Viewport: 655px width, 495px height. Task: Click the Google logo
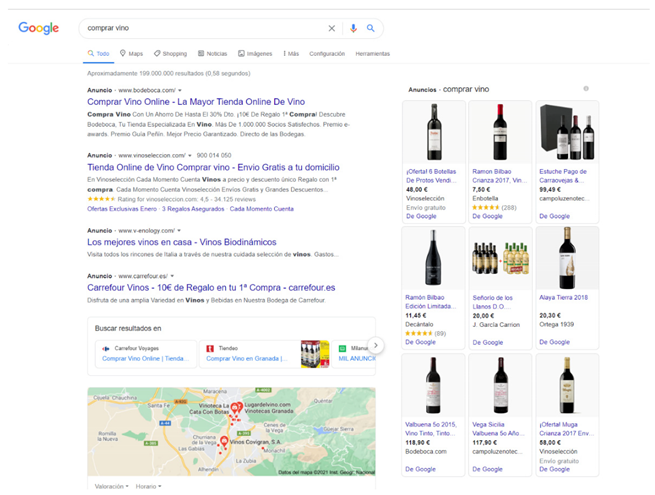pyautogui.click(x=39, y=28)
